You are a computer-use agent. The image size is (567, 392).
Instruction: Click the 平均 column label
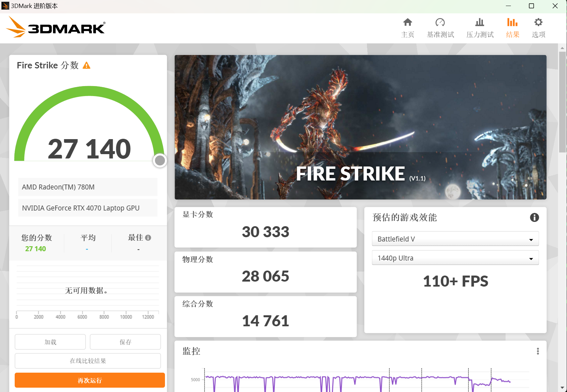(x=88, y=238)
